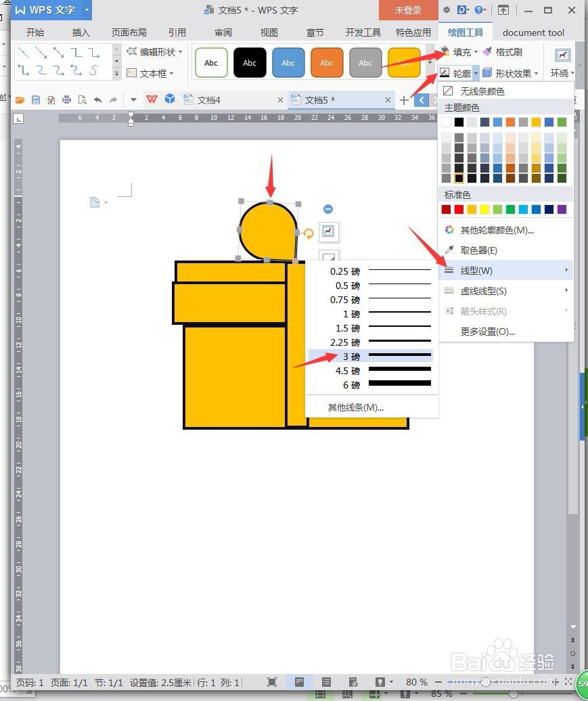This screenshot has height=701, width=588.
Task: Click the layout options icon beside shape
Action: pyautogui.click(x=329, y=231)
